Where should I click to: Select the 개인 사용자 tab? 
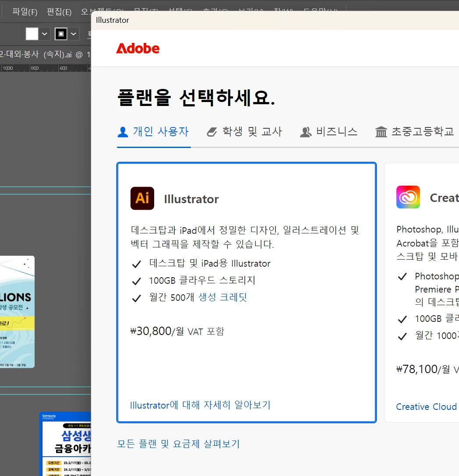[154, 132]
